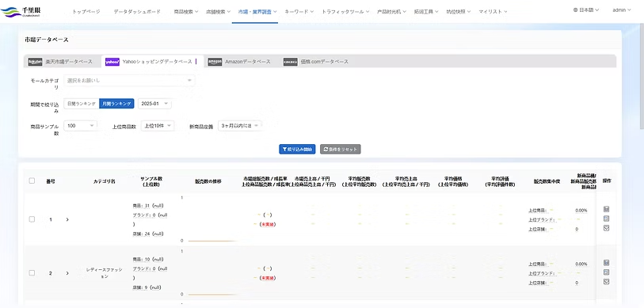Click the サンプル数 column header
Screen dimensions: 644x308
[x=151, y=181]
